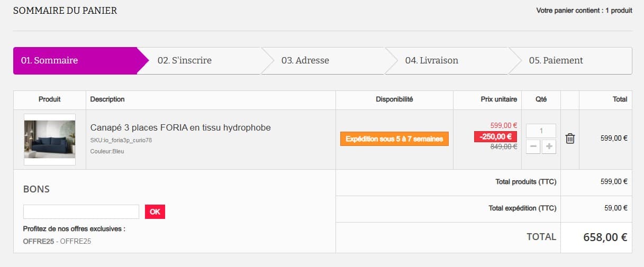This screenshot has height=267, width=644.
Task: Click the quantity input field
Action: tap(541, 131)
